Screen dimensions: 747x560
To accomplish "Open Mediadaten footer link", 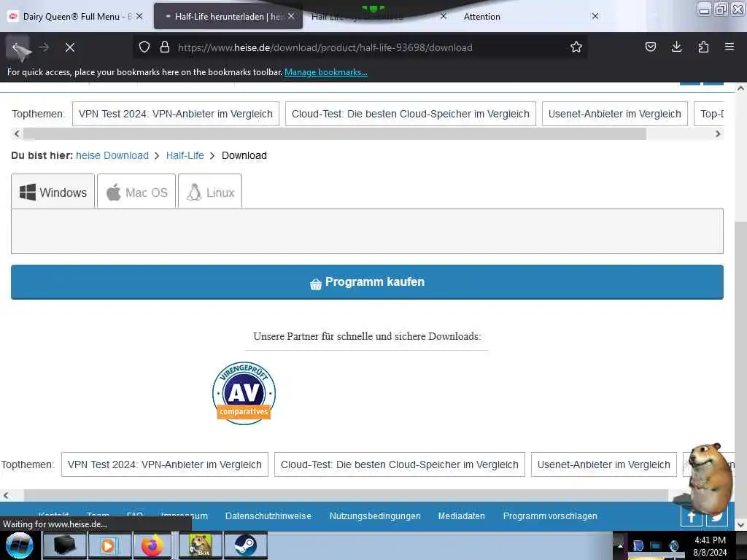I will tap(462, 516).
